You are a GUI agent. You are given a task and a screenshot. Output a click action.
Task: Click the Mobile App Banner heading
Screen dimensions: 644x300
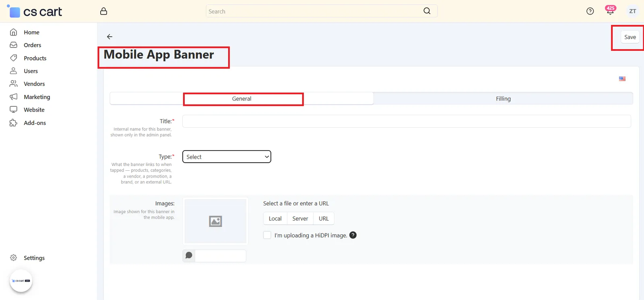click(159, 54)
